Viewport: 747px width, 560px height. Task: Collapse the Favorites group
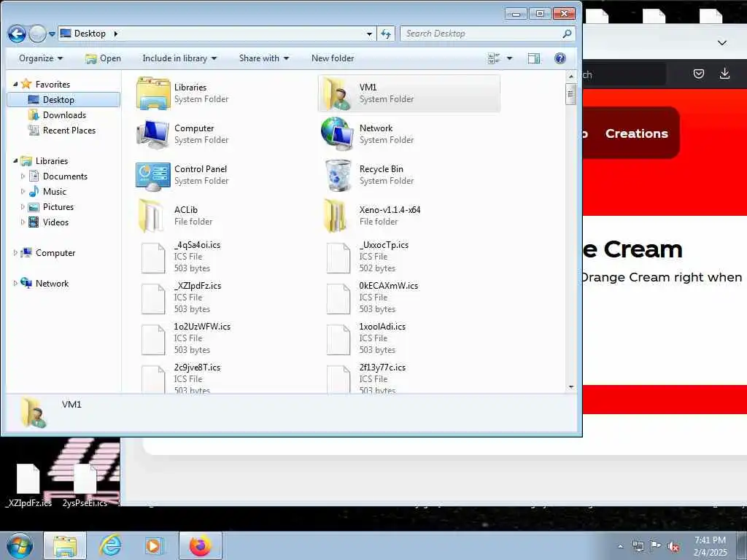point(15,85)
